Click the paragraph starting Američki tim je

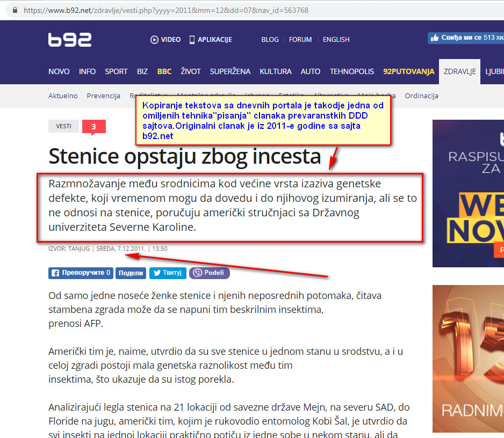226,366
